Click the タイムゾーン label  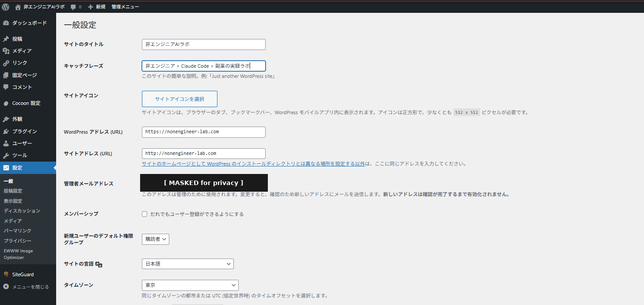click(x=79, y=285)
